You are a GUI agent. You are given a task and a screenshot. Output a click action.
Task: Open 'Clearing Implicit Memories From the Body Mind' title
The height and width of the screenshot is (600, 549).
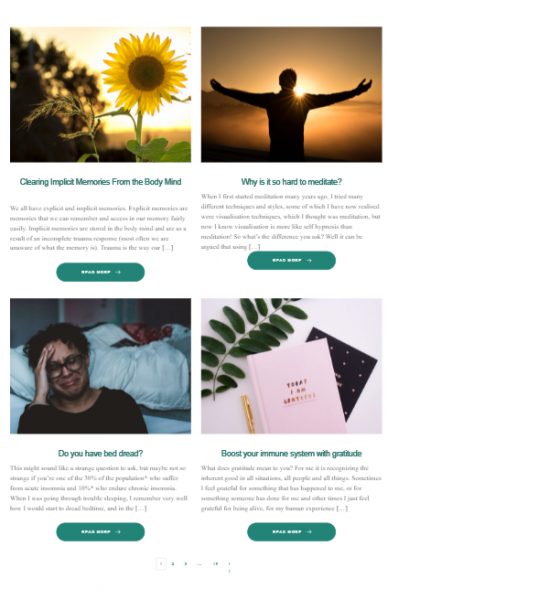click(x=100, y=182)
